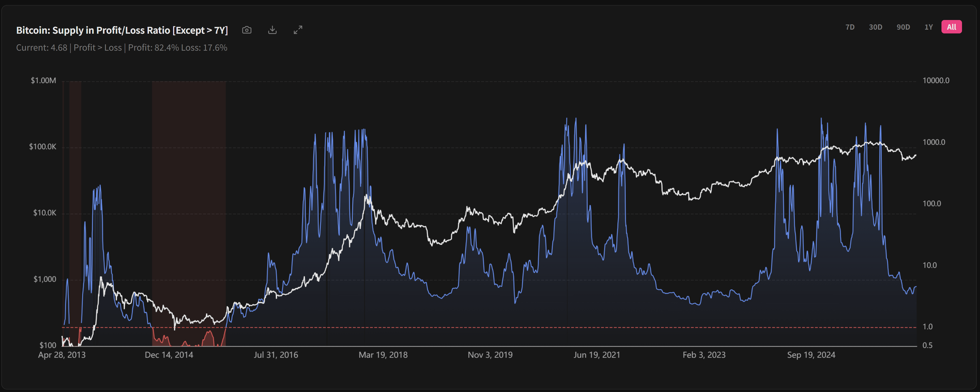Select the 7D time range
This screenshot has height=392, width=980.
[x=850, y=27]
